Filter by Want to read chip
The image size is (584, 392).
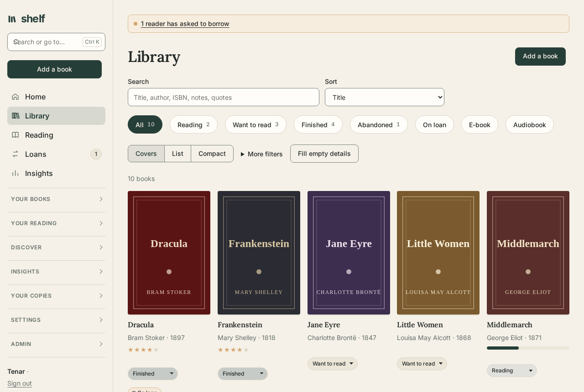[255, 124]
